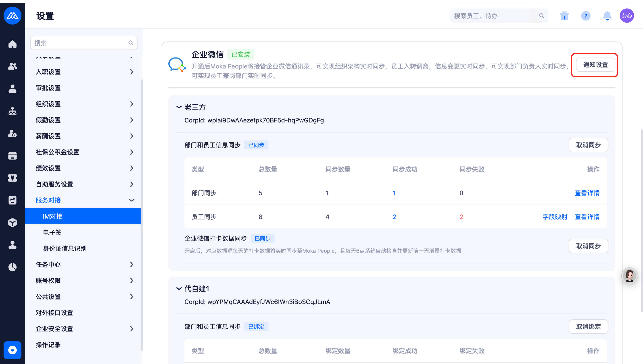Open the calendar icon in sidebar
This screenshot has width=643, height=364.
tap(12, 155)
